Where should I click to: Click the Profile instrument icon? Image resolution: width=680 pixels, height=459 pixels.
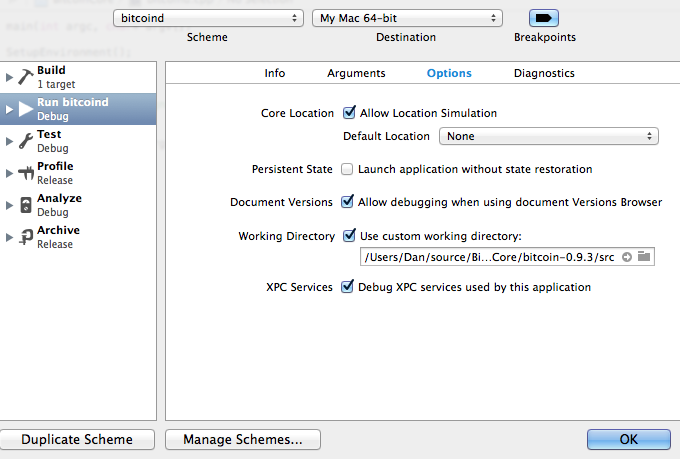click(26, 173)
